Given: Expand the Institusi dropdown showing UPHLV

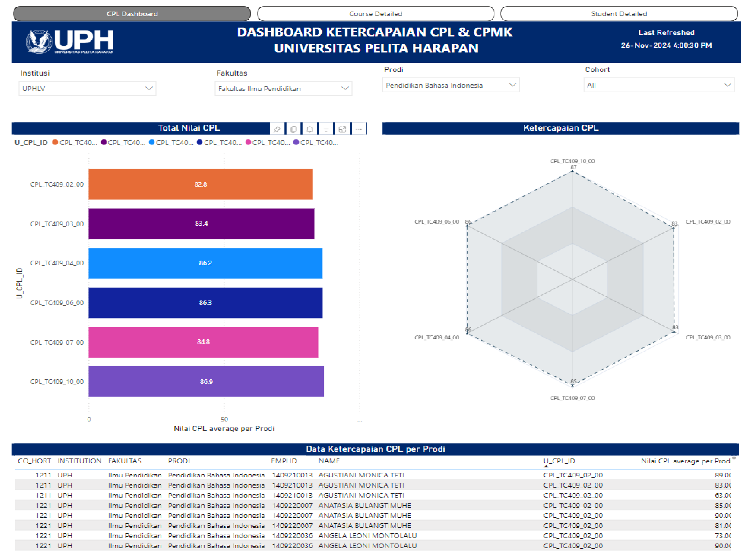Looking at the screenshot, I should click(x=87, y=88).
